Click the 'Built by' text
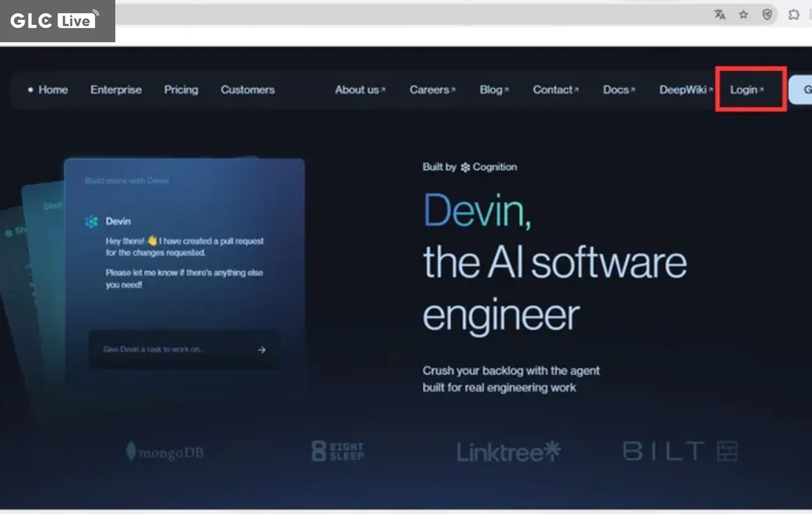Image resolution: width=812 pixels, height=514 pixels. click(x=439, y=167)
